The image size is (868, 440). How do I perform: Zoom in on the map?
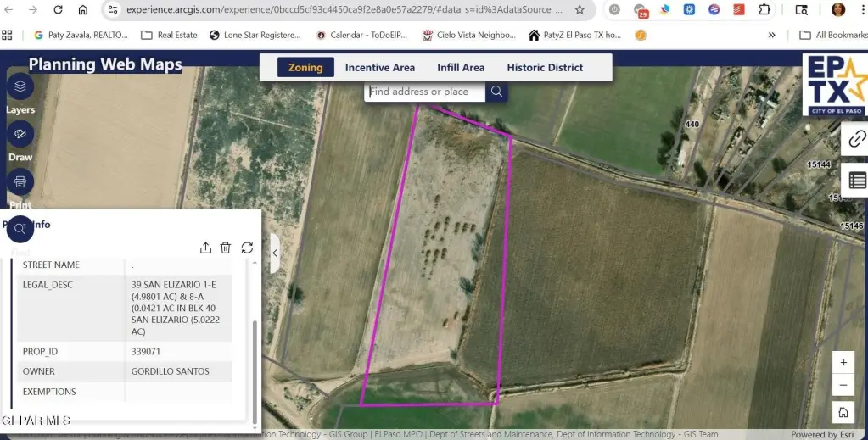pyautogui.click(x=843, y=363)
